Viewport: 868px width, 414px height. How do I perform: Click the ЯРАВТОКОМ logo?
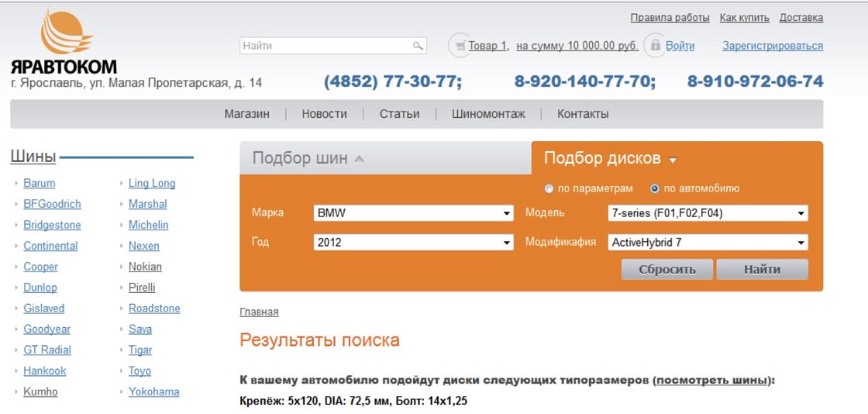[x=64, y=42]
